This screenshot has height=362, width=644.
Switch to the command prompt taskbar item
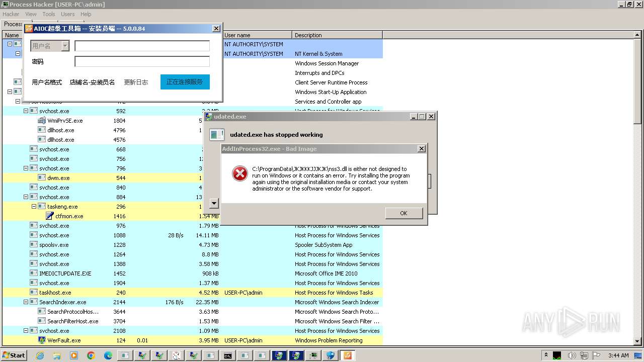(228, 355)
